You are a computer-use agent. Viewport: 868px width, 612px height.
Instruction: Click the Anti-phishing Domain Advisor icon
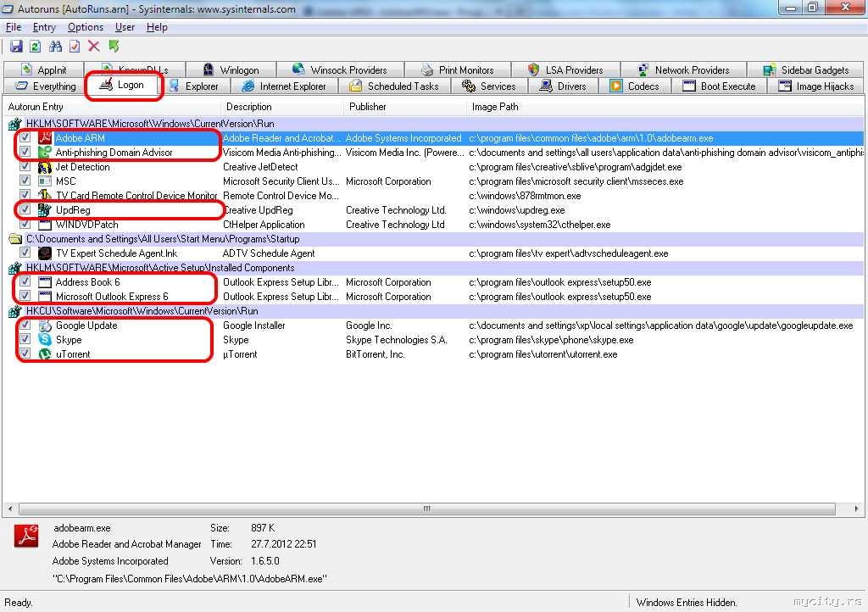(45, 153)
